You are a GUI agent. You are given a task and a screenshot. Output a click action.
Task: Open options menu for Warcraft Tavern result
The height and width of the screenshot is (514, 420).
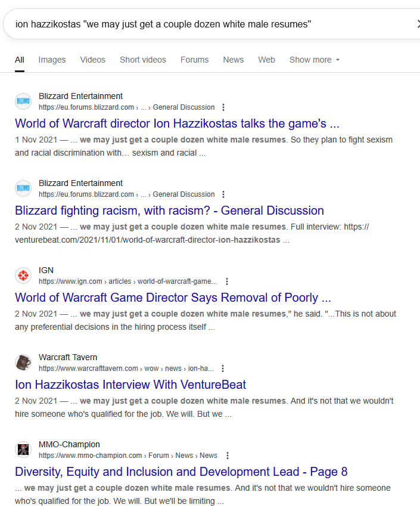(223, 369)
